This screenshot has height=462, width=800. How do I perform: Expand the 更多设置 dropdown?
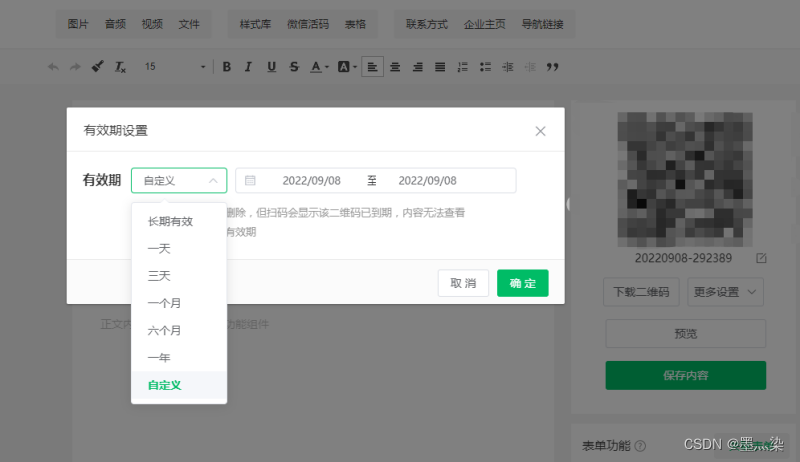pos(726,292)
